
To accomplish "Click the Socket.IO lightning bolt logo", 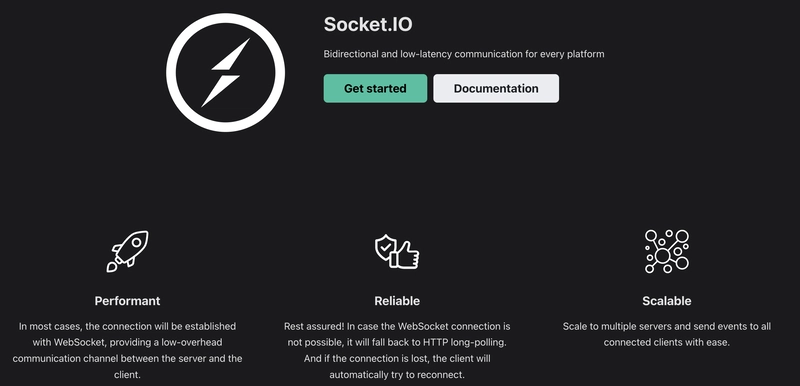I will click(225, 72).
